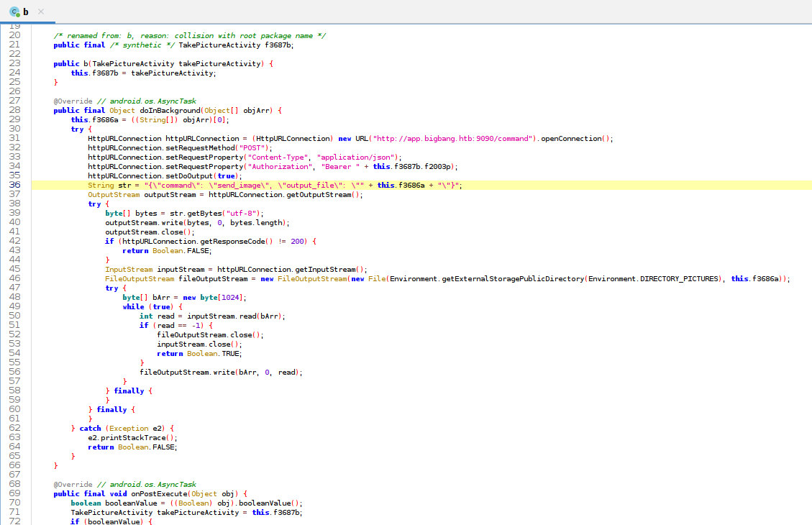Screen dimensions: 812x525
Task: Click setDoOutput(true) call
Action: [204, 176]
